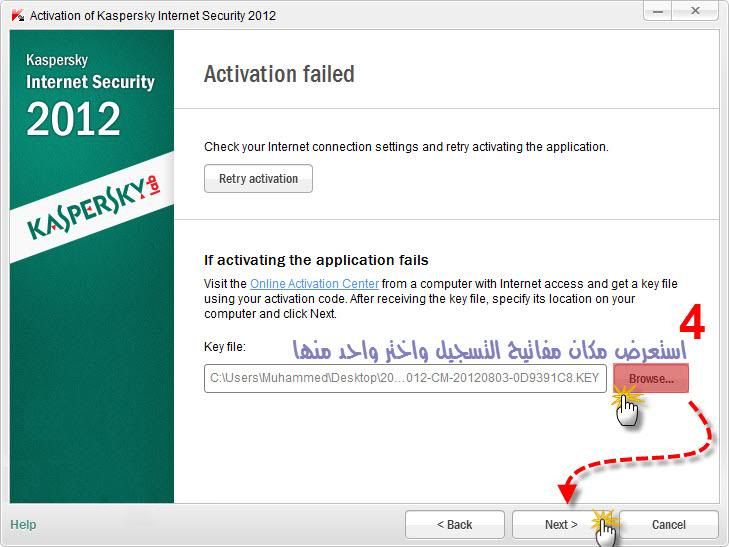
Task: Click the red number 4 annotation
Action: pyautogui.click(x=692, y=323)
